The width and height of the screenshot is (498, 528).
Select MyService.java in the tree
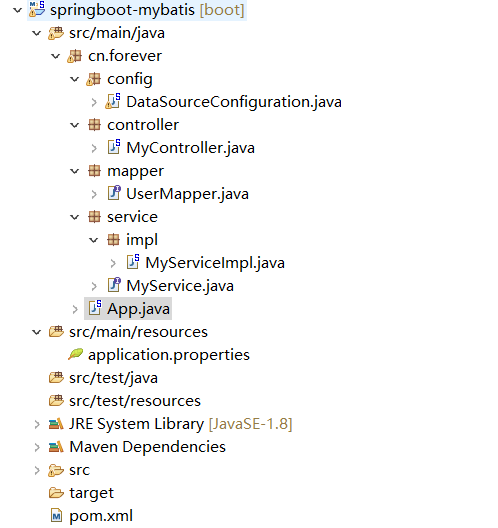pyautogui.click(x=180, y=286)
